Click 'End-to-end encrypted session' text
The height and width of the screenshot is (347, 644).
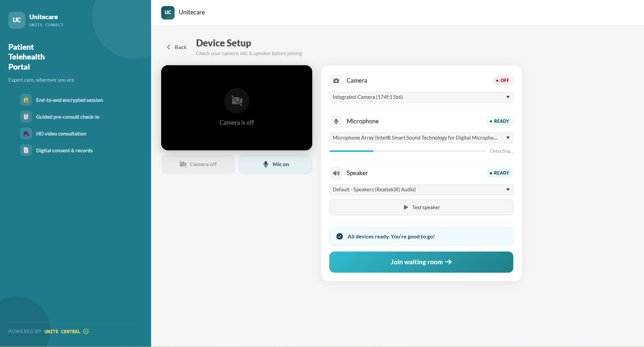[x=70, y=100]
